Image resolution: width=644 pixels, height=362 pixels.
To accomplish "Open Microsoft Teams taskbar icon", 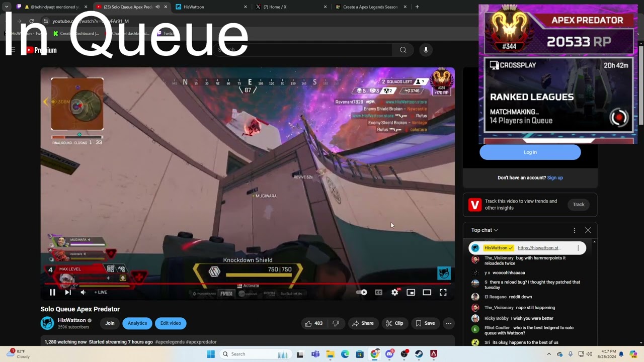I will (x=315, y=354).
